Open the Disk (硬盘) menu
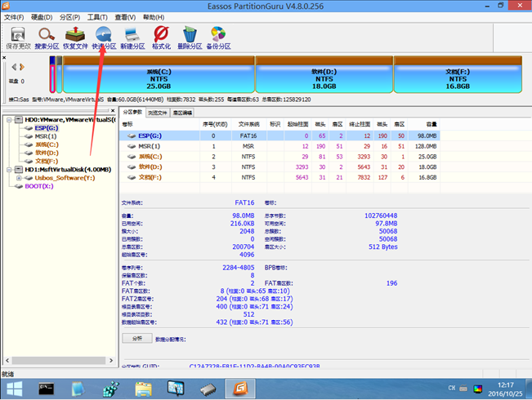This screenshot has height=400, width=532. (x=42, y=17)
